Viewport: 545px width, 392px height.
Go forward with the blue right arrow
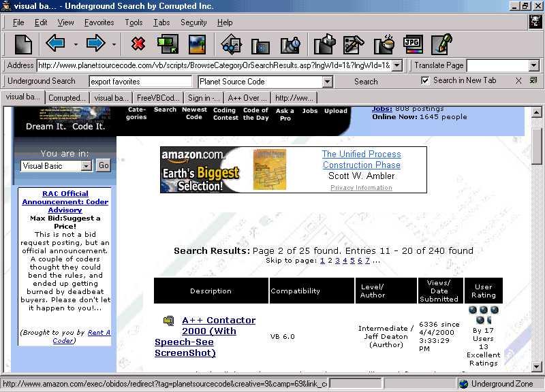(x=95, y=45)
